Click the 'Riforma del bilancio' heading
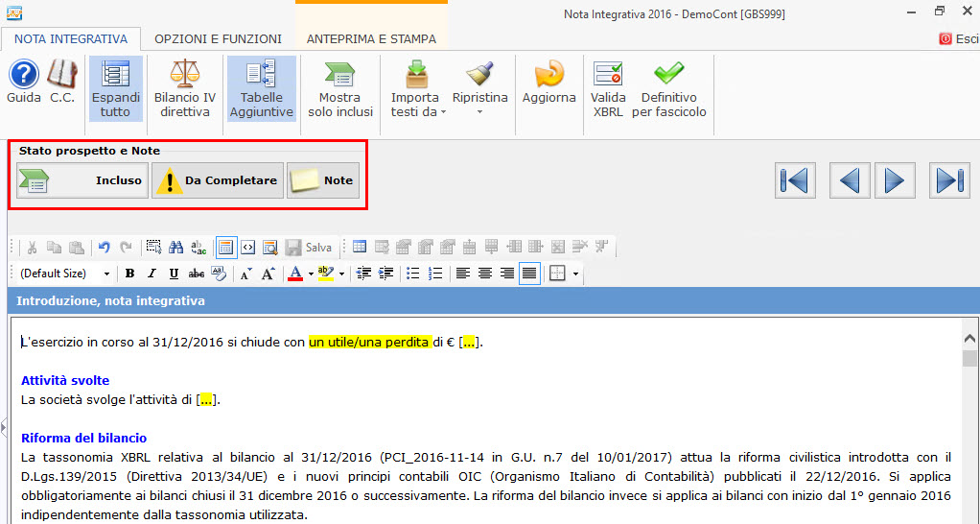980x524 pixels. 83,438
